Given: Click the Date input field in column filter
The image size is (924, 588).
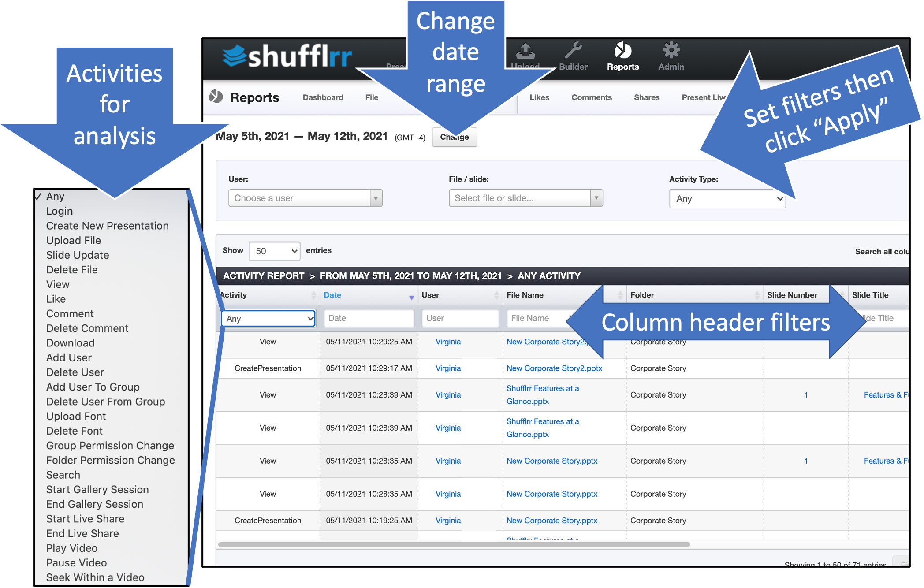Looking at the screenshot, I should 368,317.
